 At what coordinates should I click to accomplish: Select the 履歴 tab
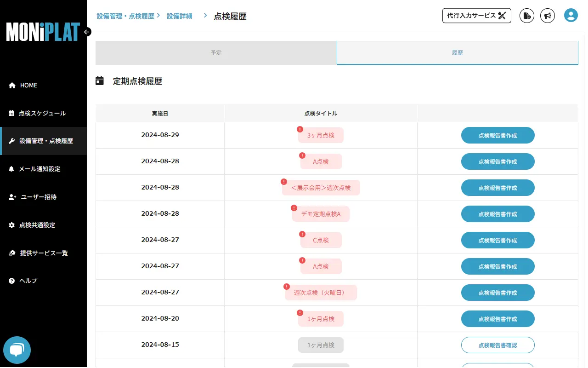tap(457, 53)
